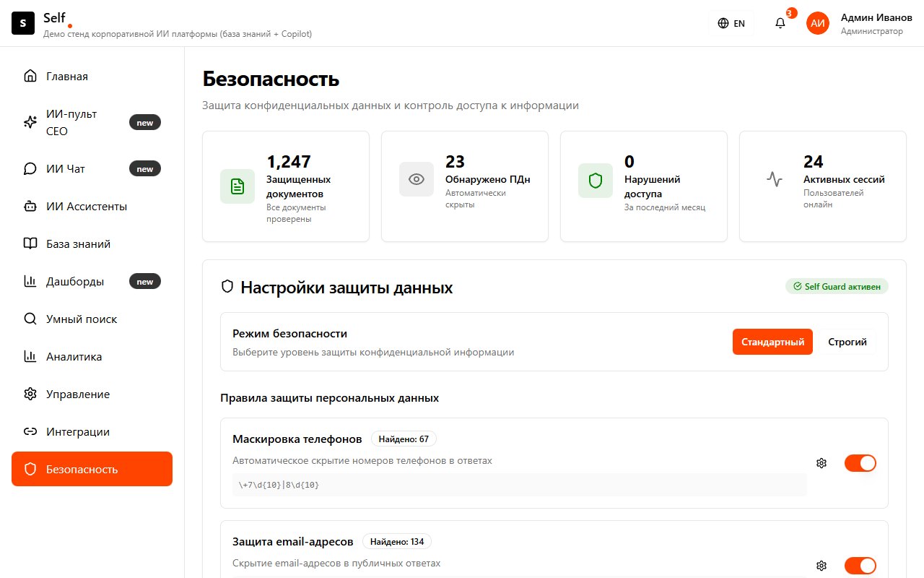This screenshot has height=578, width=924.
Task: Click the ИИ Ассистенты robot icon
Action: point(30,206)
